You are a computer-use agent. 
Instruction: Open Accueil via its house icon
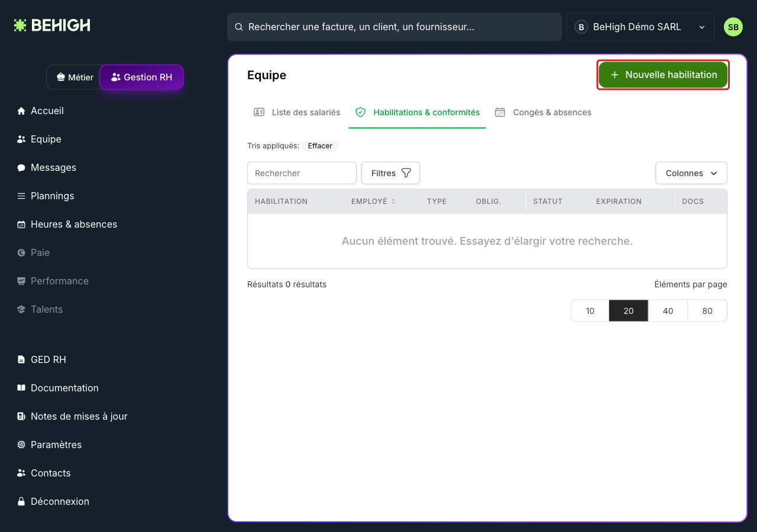[x=21, y=111]
